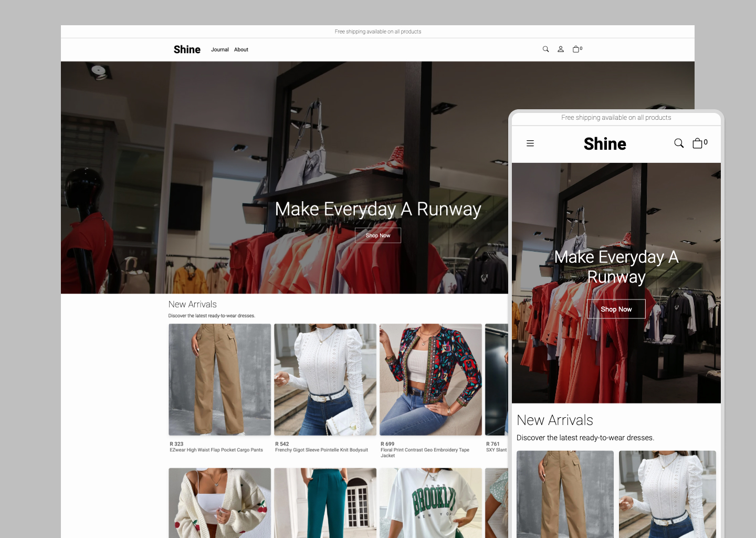This screenshot has width=756, height=538.
Task: Open the EZwear Cargo Pants product
Action: click(219, 379)
